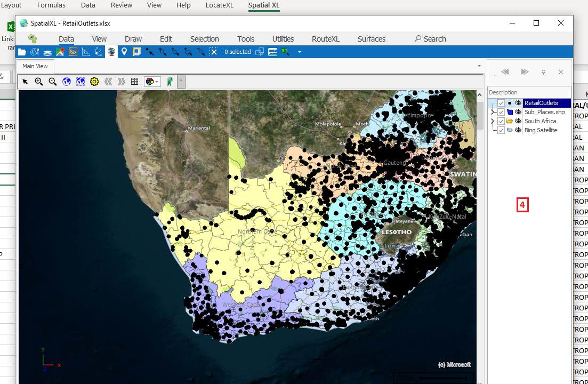Click the Search button in the menu bar
588x384 pixels.
430,39
